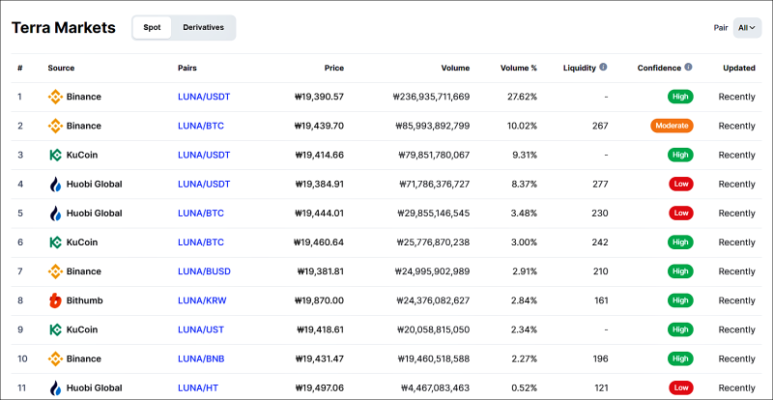Image resolution: width=773 pixels, height=400 pixels.
Task: Click the KuCoin logo in row 6
Action: (x=55, y=242)
